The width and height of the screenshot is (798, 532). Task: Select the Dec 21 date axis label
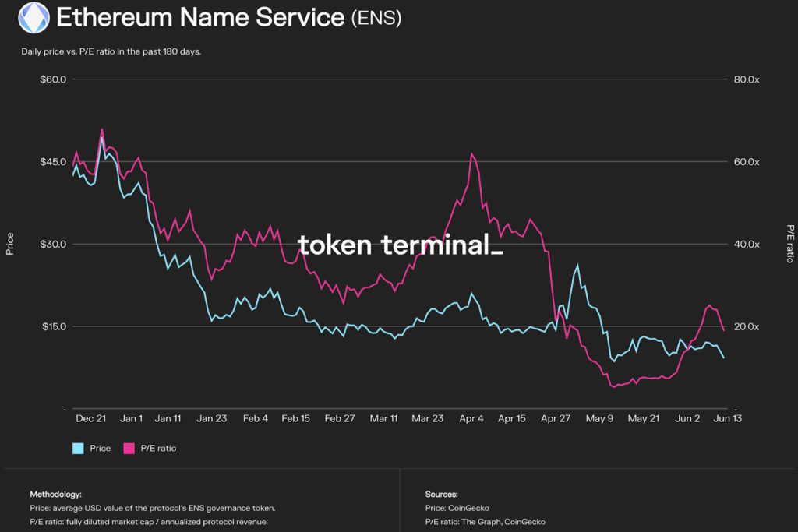(x=91, y=418)
